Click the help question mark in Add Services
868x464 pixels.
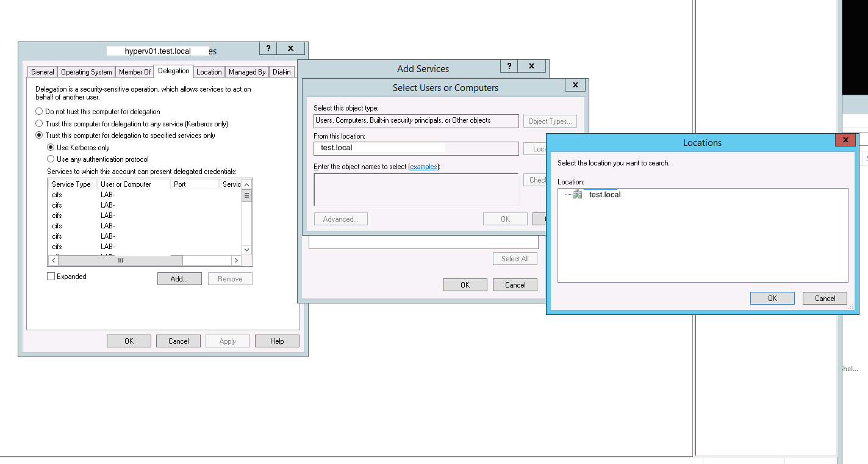(x=509, y=66)
